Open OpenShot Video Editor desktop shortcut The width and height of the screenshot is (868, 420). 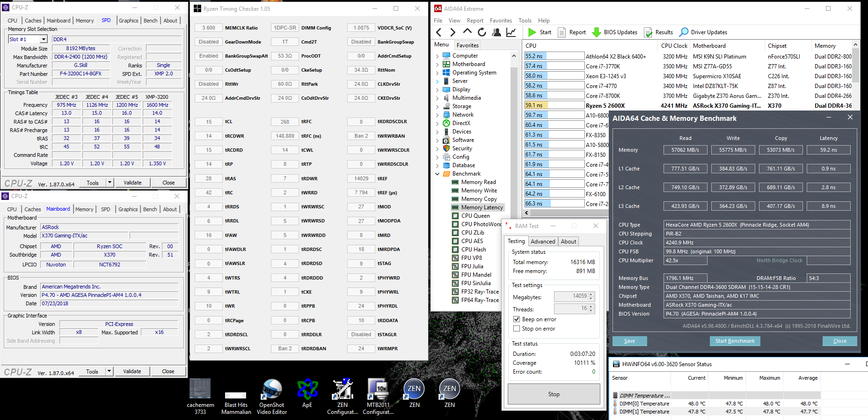click(272, 396)
